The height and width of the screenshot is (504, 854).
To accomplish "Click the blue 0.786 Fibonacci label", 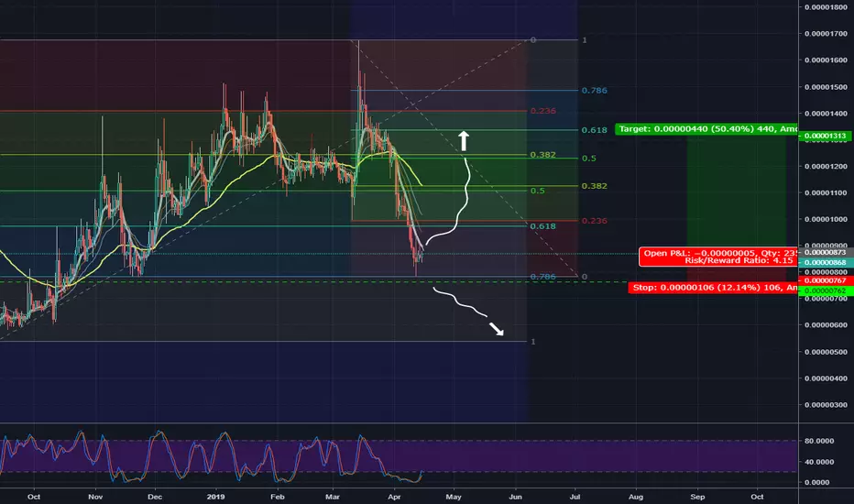I will point(594,91).
